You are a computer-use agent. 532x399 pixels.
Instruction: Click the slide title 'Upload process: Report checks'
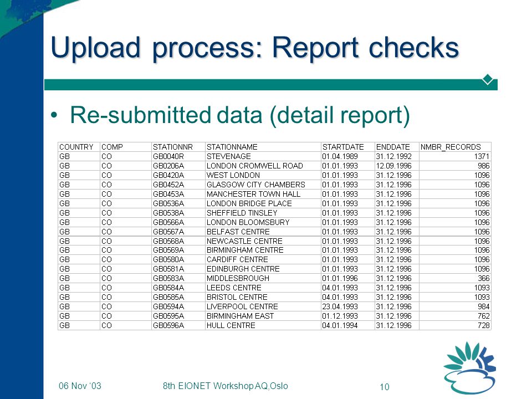[x=255, y=48]
